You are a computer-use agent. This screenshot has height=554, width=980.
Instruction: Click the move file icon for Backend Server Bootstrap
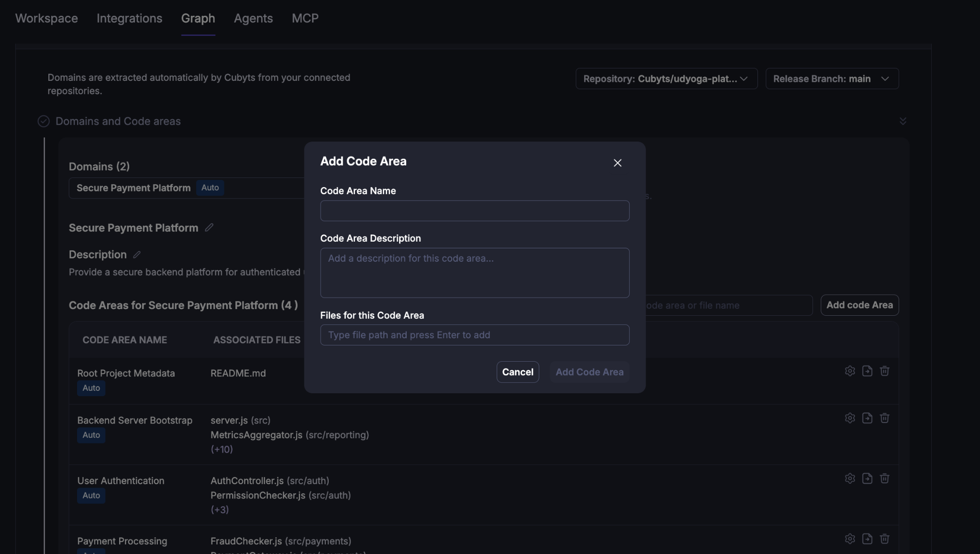pyautogui.click(x=867, y=418)
